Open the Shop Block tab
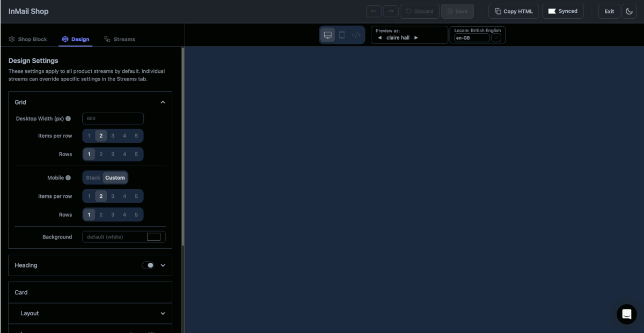The width and height of the screenshot is (644, 333). 28,39
